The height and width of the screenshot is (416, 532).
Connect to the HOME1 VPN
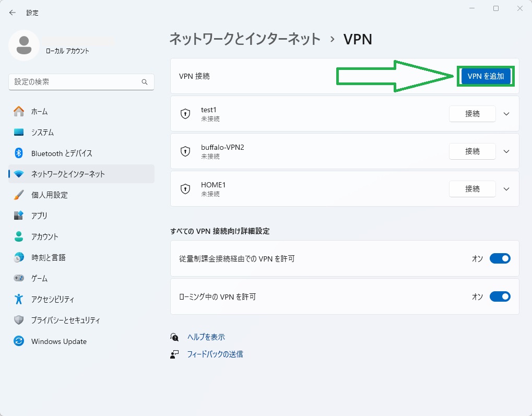pos(472,189)
